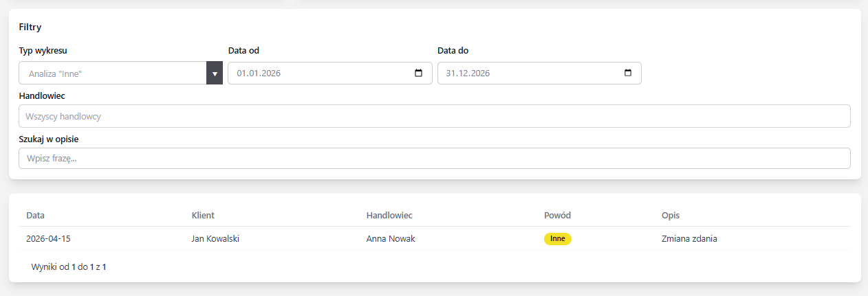Select the Jan Kowalski client cell
868x296 pixels.
click(215, 239)
